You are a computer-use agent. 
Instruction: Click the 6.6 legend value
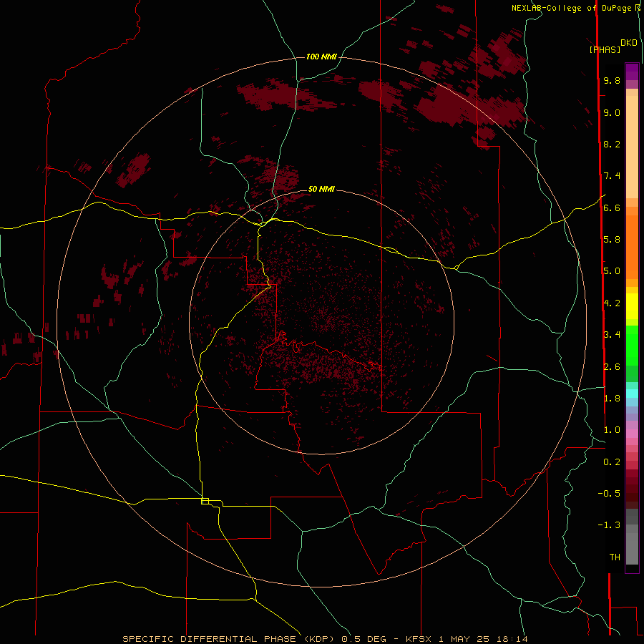coord(612,208)
